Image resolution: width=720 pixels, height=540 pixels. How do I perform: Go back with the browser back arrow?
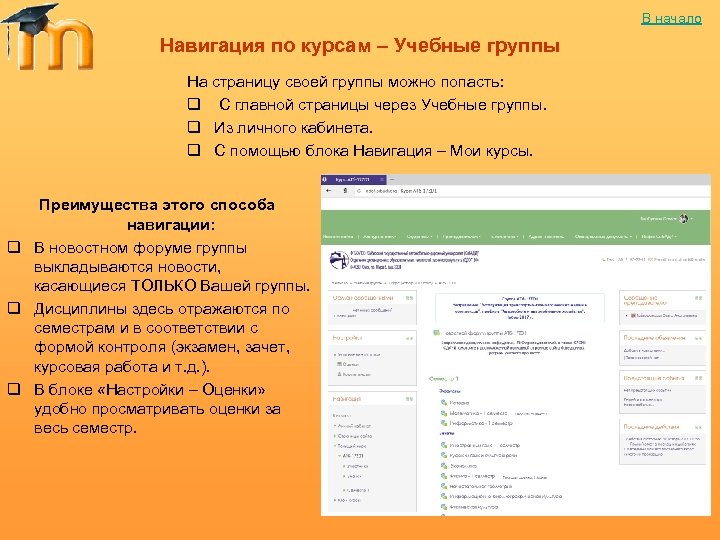pyautogui.click(x=328, y=191)
